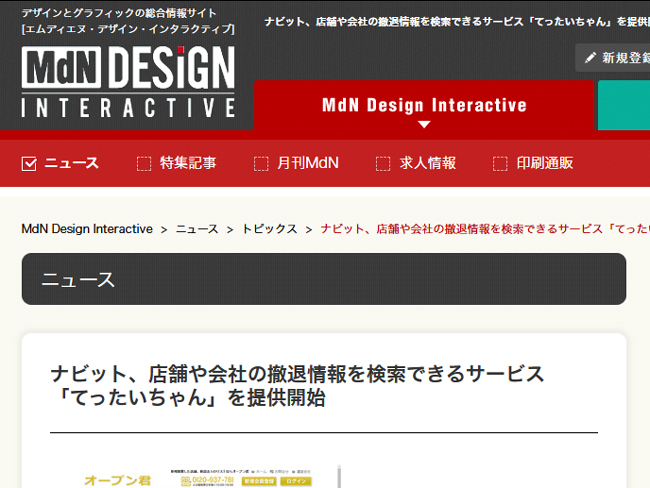Follow the MdN Design Interactive breadcrumb link
650x488 pixels.
pos(87,229)
